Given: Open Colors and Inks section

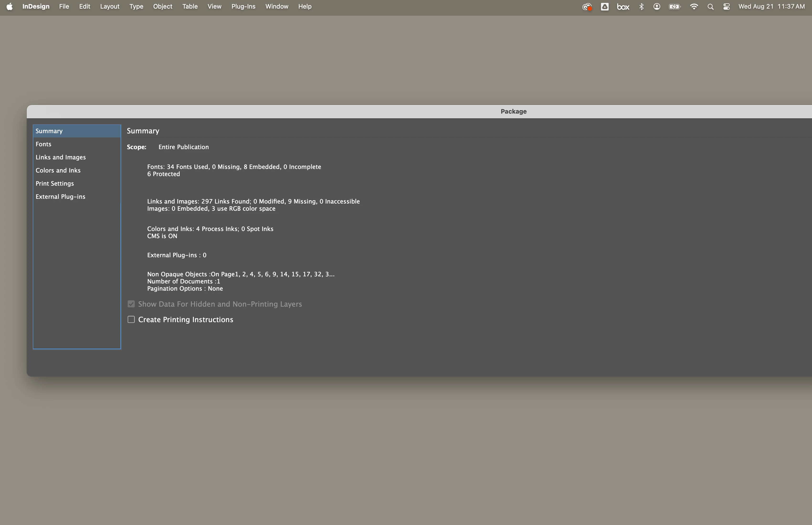Looking at the screenshot, I should [x=58, y=170].
